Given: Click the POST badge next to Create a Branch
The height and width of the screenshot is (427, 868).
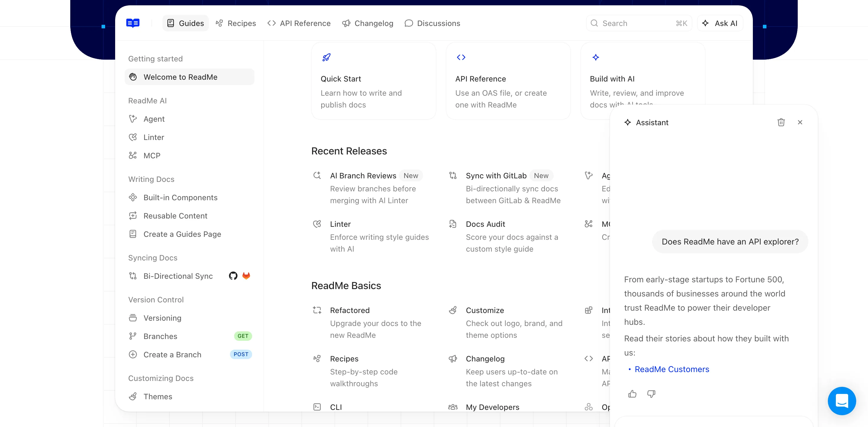Looking at the screenshot, I should 241,354.
